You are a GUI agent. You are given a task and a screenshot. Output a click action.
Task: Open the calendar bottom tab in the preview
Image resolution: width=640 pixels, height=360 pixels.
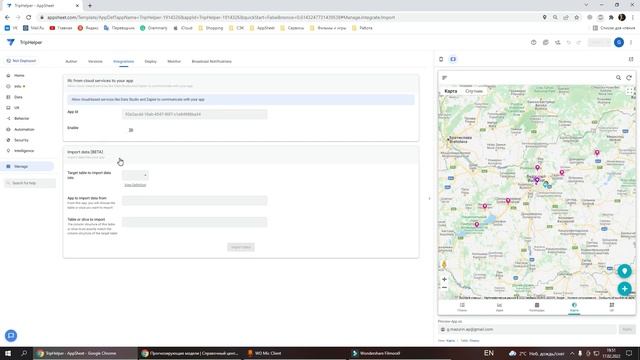[x=537, y=307]
